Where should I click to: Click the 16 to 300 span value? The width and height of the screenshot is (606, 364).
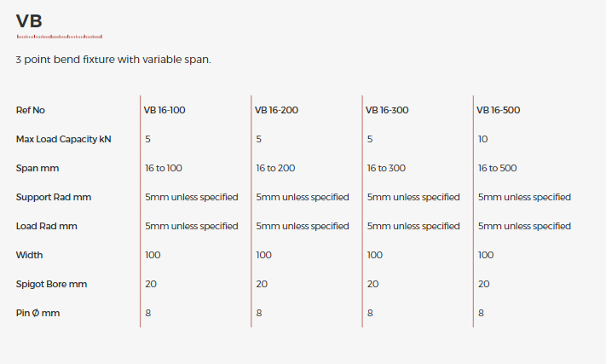386,168
